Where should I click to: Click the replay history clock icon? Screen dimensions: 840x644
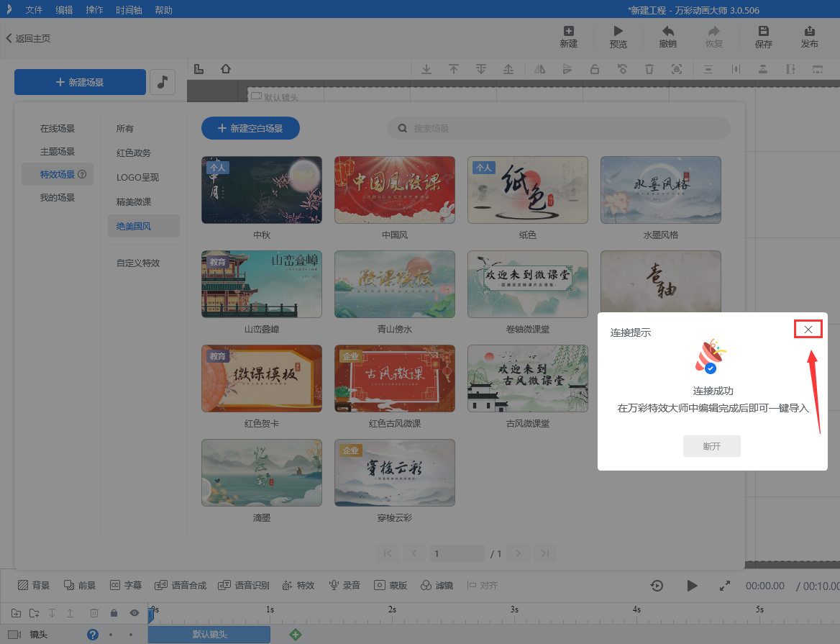click(x=657, y=586)
